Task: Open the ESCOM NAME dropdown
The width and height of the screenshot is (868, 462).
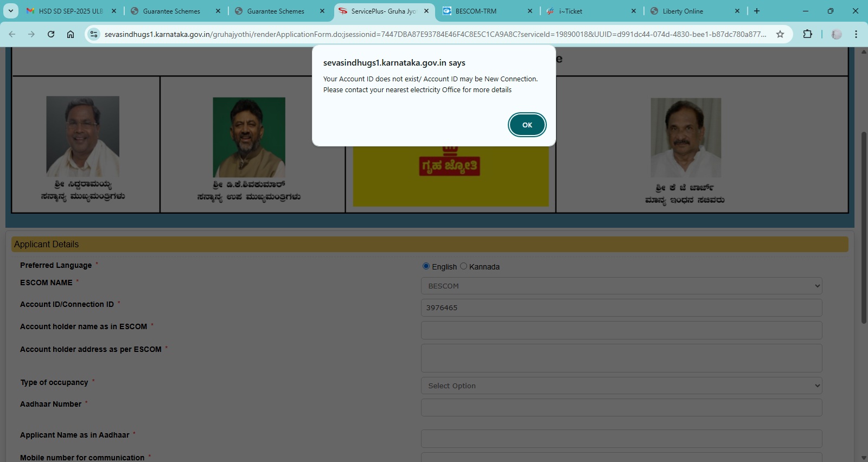Action: (621, 286)
